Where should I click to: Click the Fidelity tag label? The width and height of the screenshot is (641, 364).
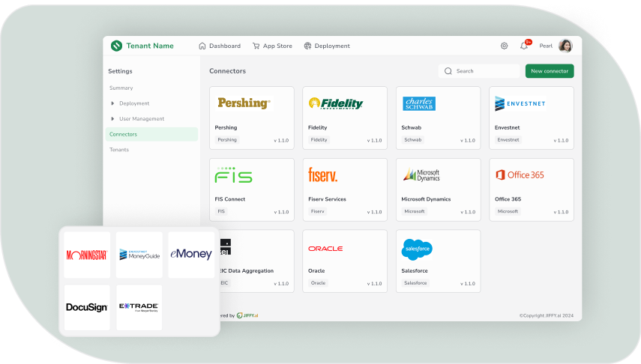(x=319, y=140)
